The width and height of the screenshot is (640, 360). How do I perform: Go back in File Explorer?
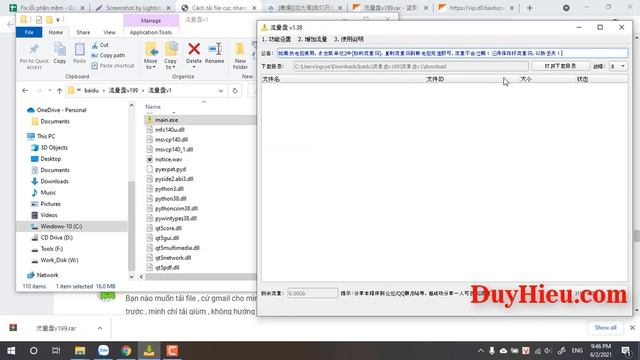[25, 91]
